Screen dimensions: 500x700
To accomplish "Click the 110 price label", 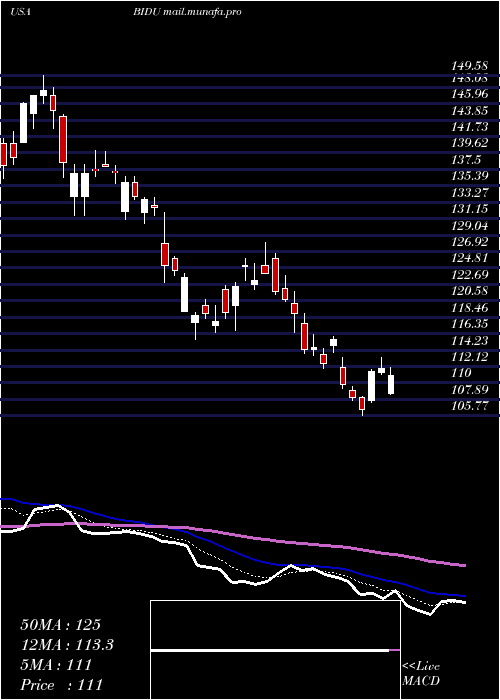I will pos(461,373).
